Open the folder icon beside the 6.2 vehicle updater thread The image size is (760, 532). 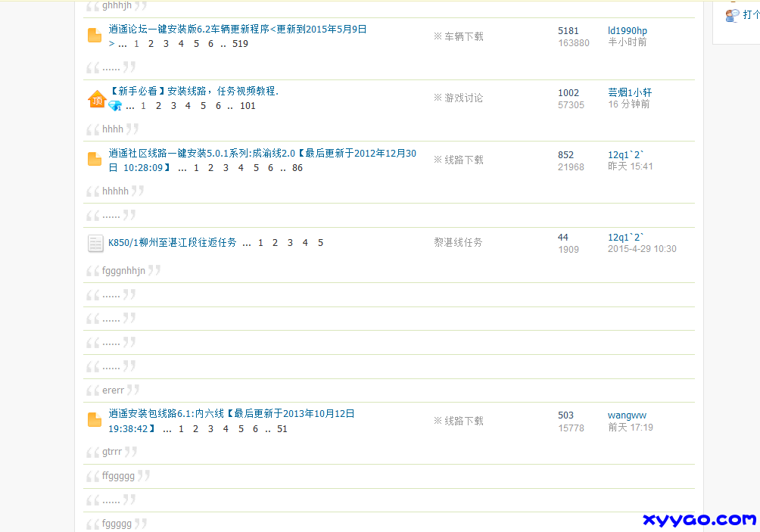coord(94,35)
